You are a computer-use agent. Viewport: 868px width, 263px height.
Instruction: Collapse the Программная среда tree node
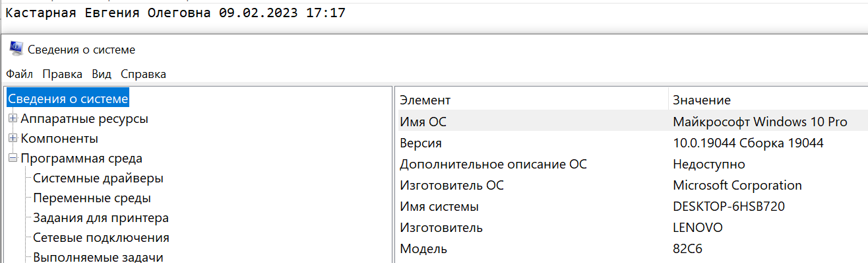point(13,159)
